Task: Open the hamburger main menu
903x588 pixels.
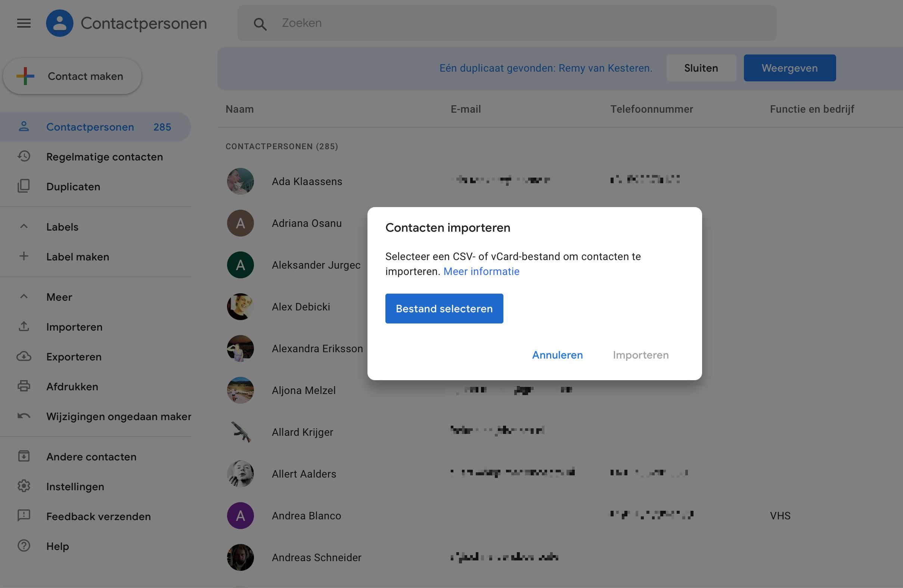Action: [24, 24]
